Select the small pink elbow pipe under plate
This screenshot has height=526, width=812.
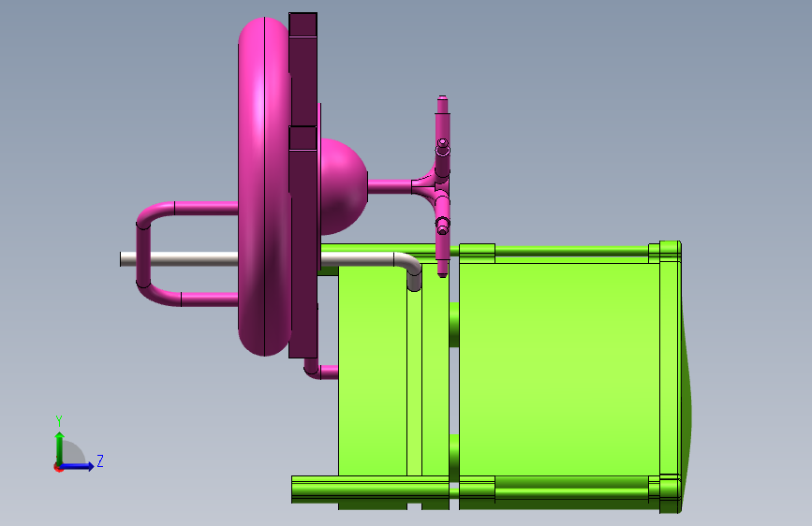coord(319,371)
